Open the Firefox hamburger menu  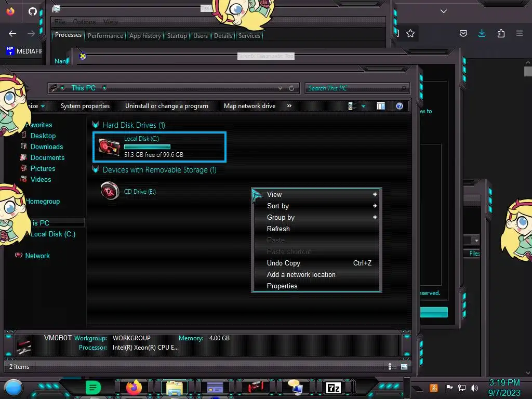click(x=520, y=33)
